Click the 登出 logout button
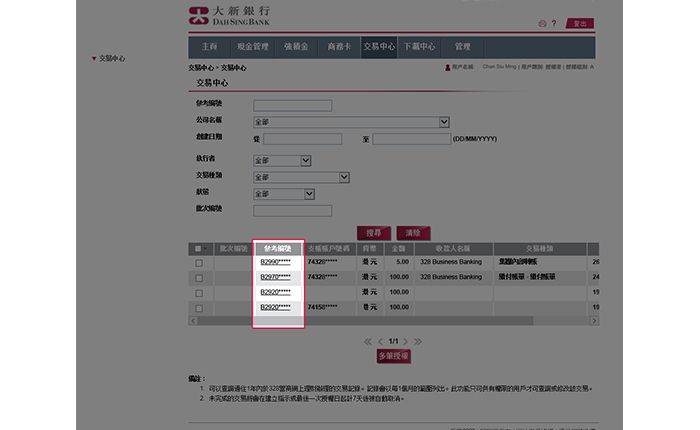This screenshot has width=700, height=430. [580, 24]
